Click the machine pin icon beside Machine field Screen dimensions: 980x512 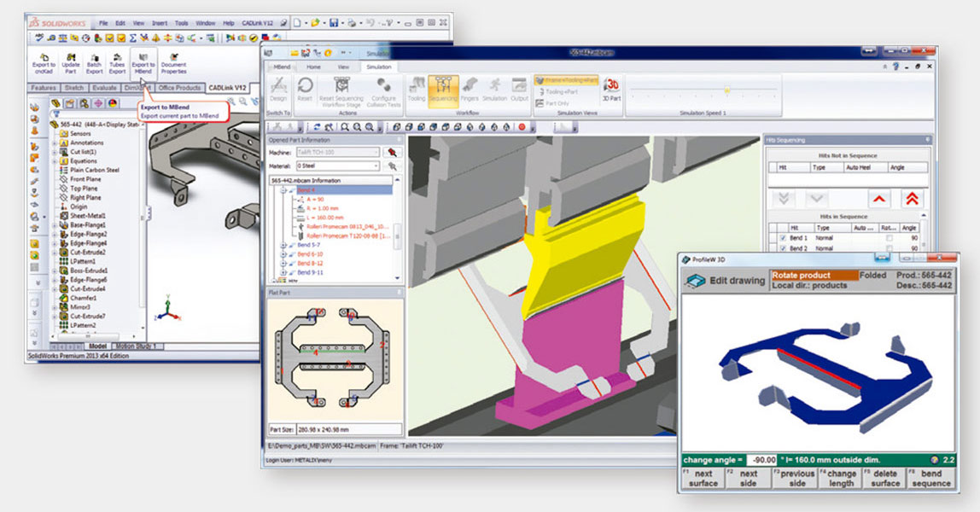[x=392, y=153]
